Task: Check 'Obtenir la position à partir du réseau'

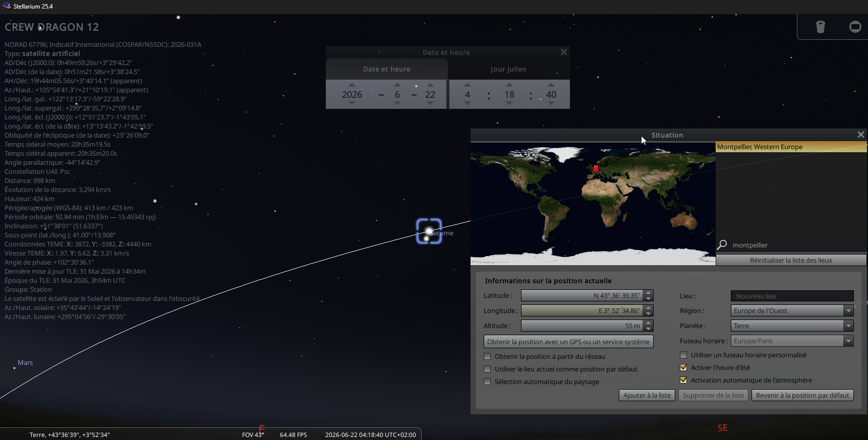Action: click(x=487, y=356)
